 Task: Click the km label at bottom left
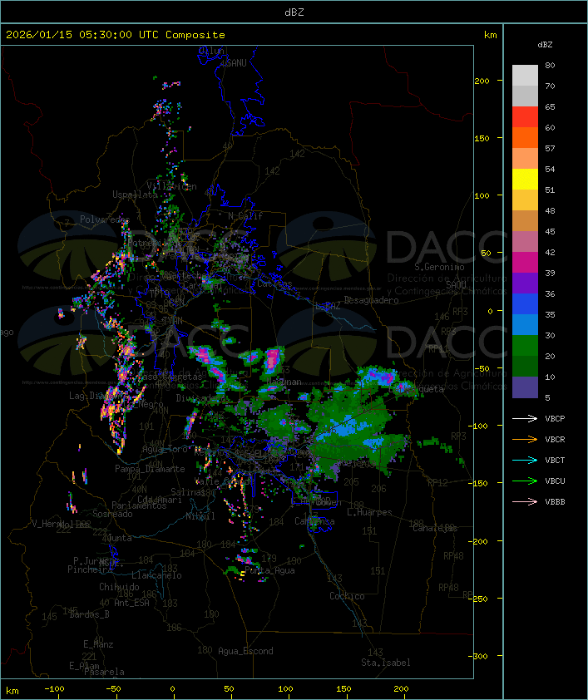click(x=12, y=691)
